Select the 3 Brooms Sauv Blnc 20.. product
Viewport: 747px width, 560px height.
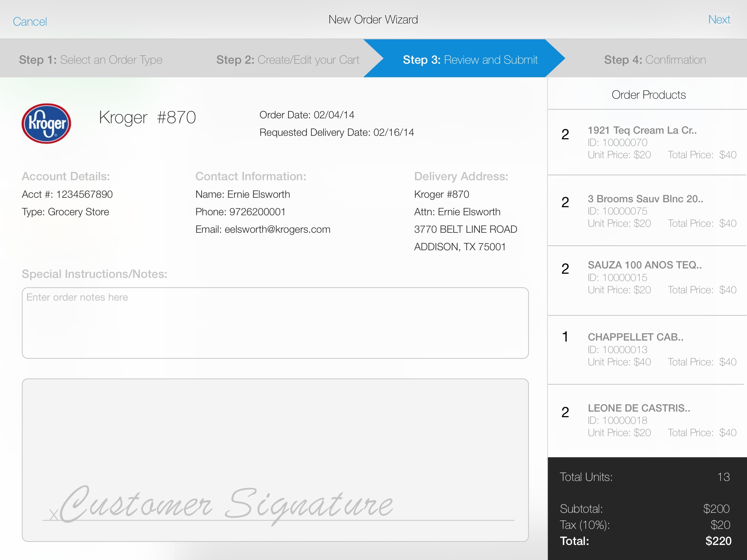(x=647, y=211)
